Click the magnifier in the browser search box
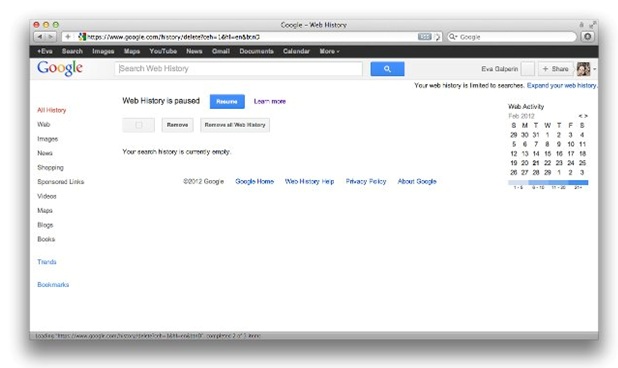This screenshot has width=618, height=368. click(453, 37)
